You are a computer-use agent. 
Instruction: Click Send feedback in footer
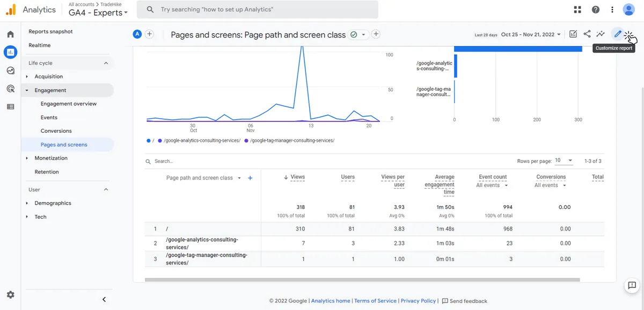pyautogui.click(x=465, y=301)
